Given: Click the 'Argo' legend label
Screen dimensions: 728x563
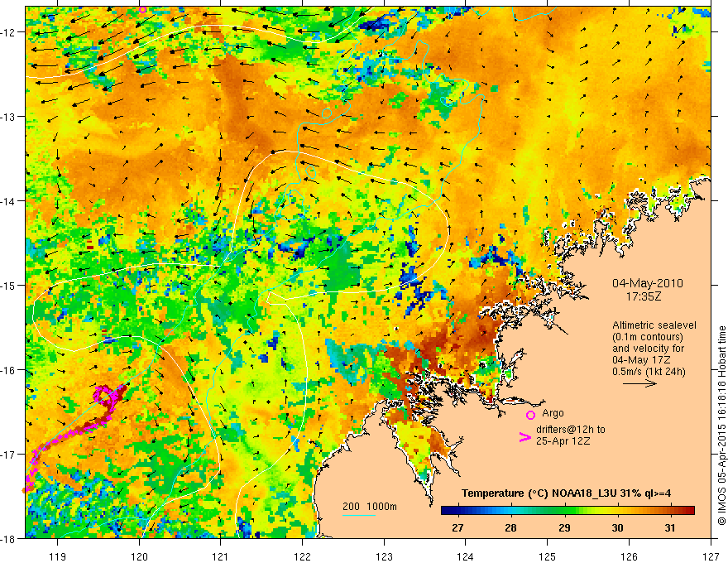Looking at the screenshot, I should click(x=553, y=413).
